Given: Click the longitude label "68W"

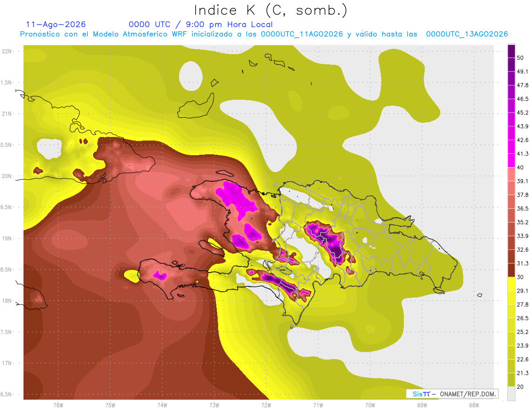Looking at the screenshot, I should [x=474, y=405].
